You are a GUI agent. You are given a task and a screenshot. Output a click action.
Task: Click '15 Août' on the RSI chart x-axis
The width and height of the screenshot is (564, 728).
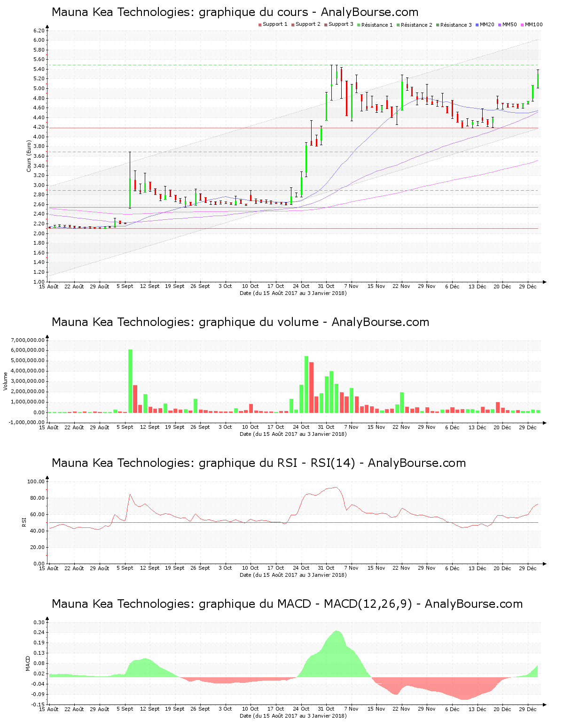(x=49, y=568)
